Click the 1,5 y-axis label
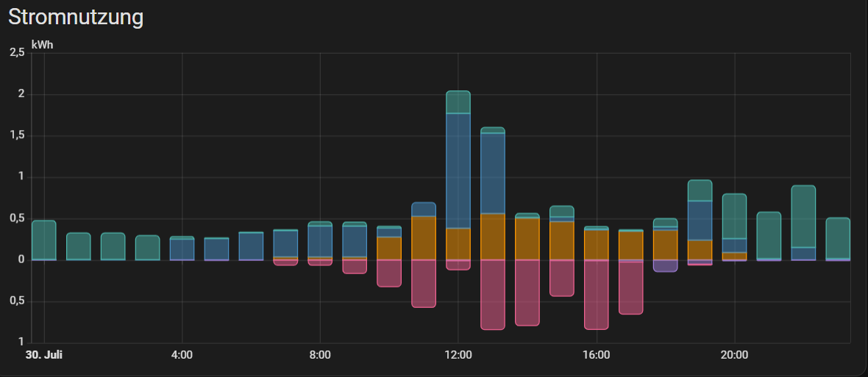This screenshot has width=868, height=377. point(17,136)
